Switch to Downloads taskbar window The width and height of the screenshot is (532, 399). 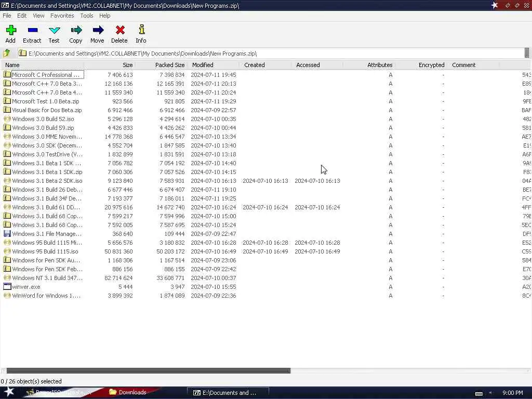[x=133, y=392]
